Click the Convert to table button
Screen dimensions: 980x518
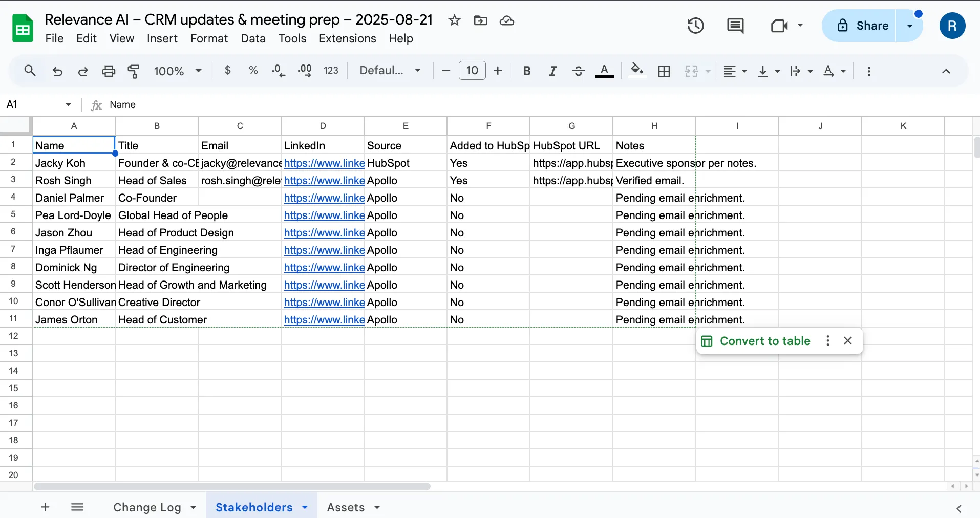764,341
